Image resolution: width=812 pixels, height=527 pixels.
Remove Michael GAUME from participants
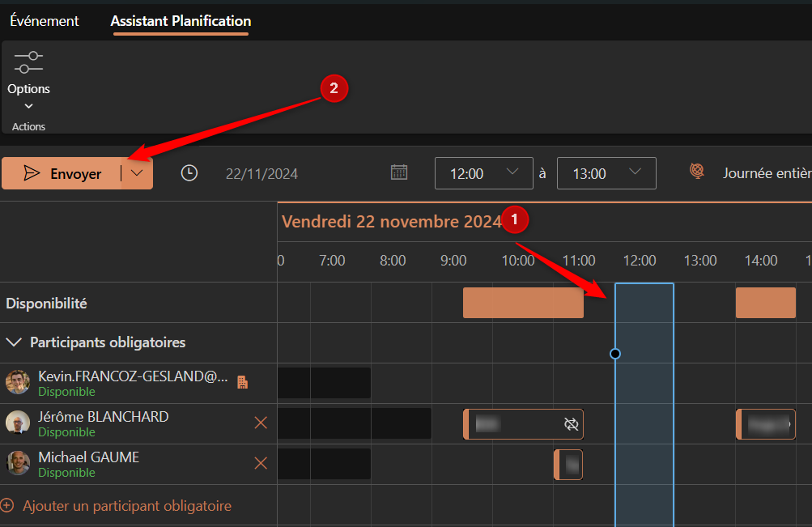click(x=261, y=463)
